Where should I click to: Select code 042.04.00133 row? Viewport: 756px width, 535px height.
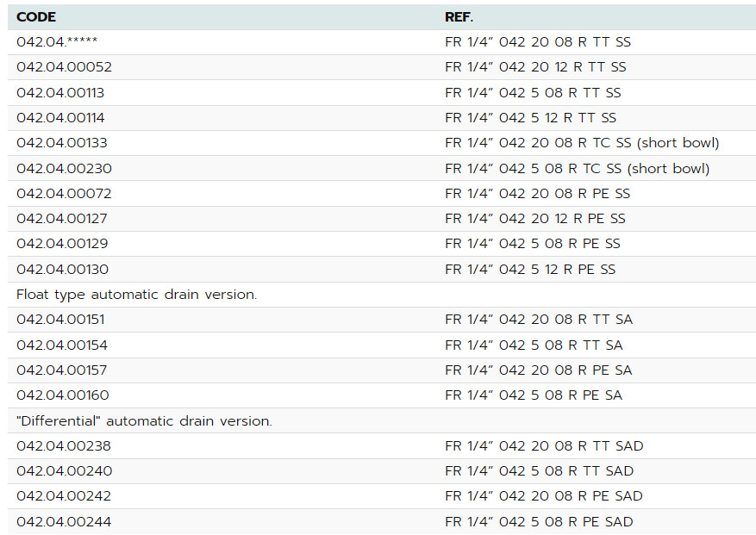62,143
